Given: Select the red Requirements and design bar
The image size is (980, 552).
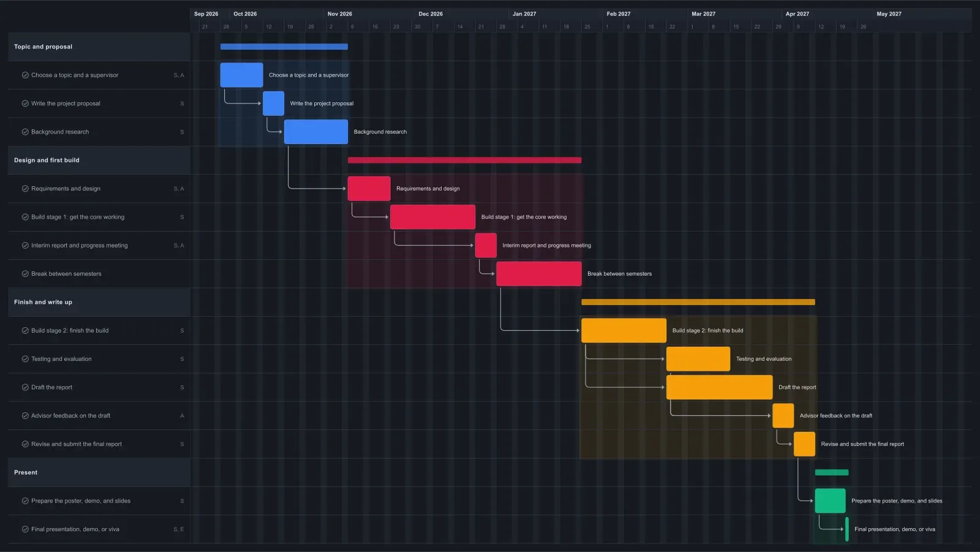Looking at the screenshot, I should point(369,189).
